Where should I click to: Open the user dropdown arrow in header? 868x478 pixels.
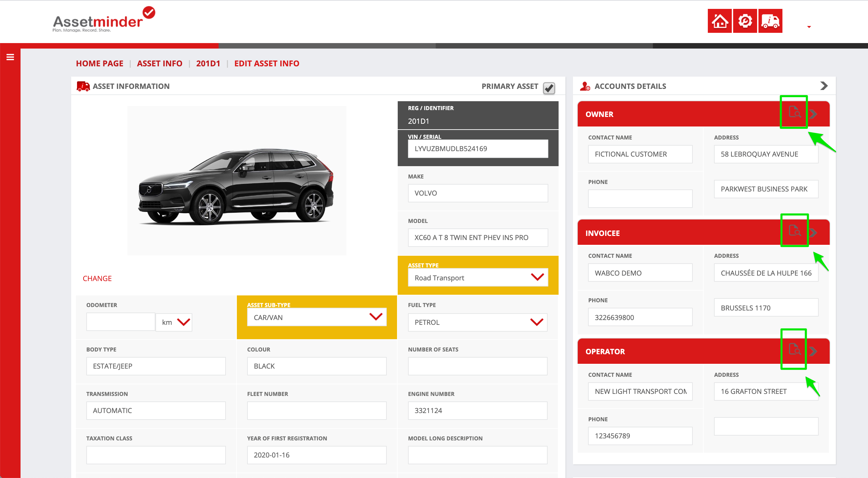[809, 27]
